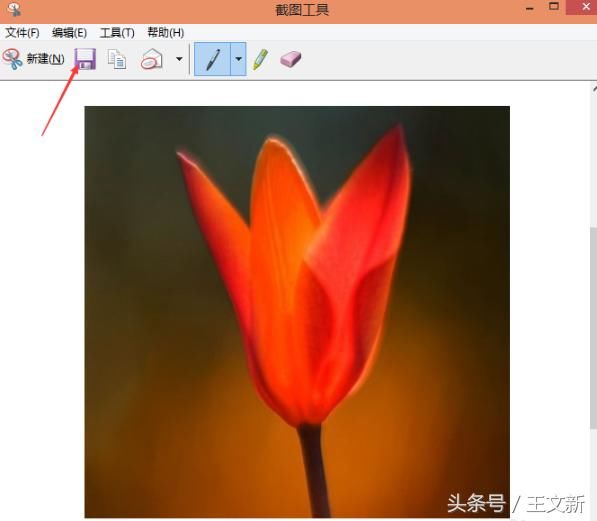Open the 帮助(H) menu

tap(166, 33)
